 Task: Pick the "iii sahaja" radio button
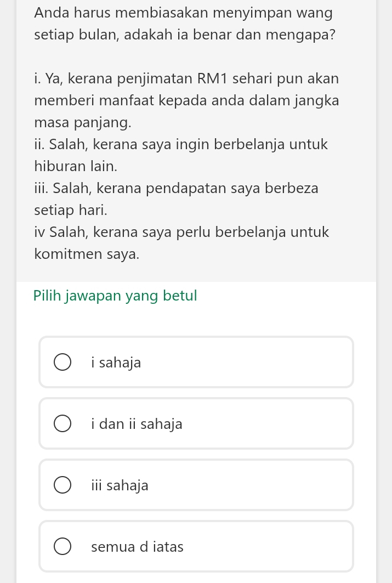63,485
